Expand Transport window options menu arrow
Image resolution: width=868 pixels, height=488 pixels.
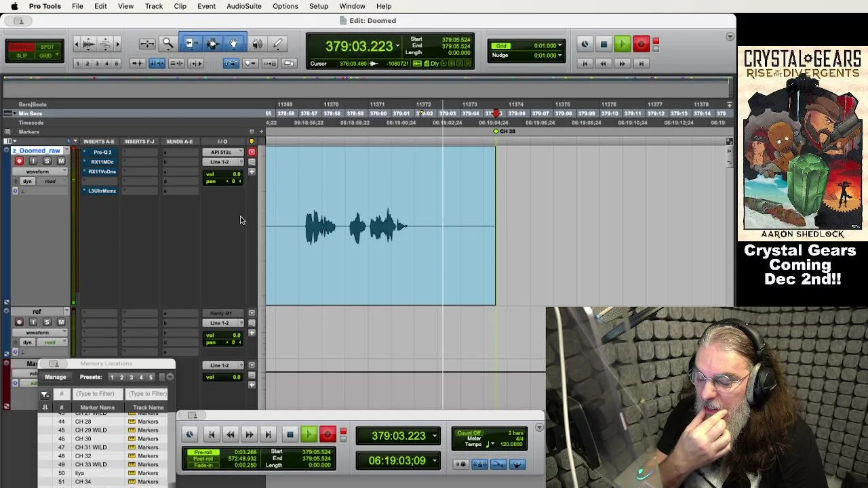(x=539, y=428)
